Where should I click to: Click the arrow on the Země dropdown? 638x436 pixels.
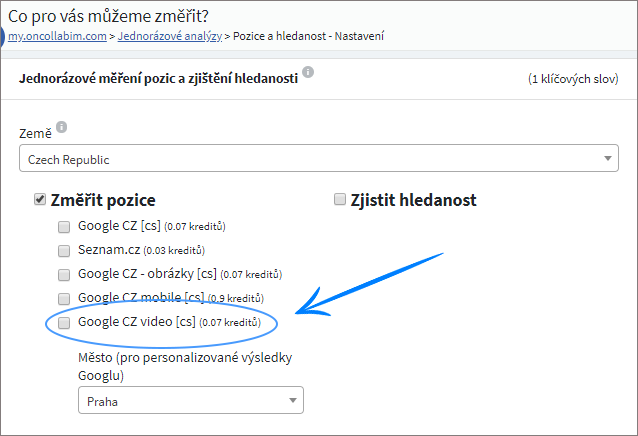tap(608, 158)
